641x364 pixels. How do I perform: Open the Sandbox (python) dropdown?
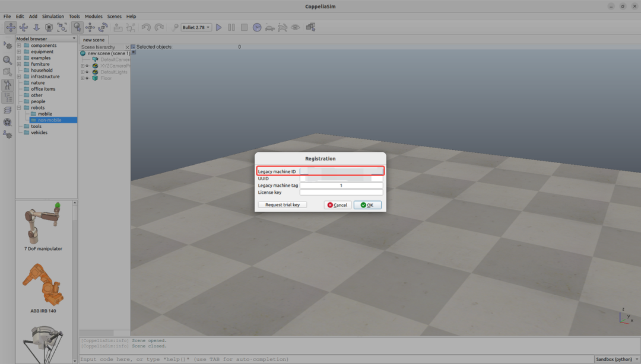click(617, 359)
